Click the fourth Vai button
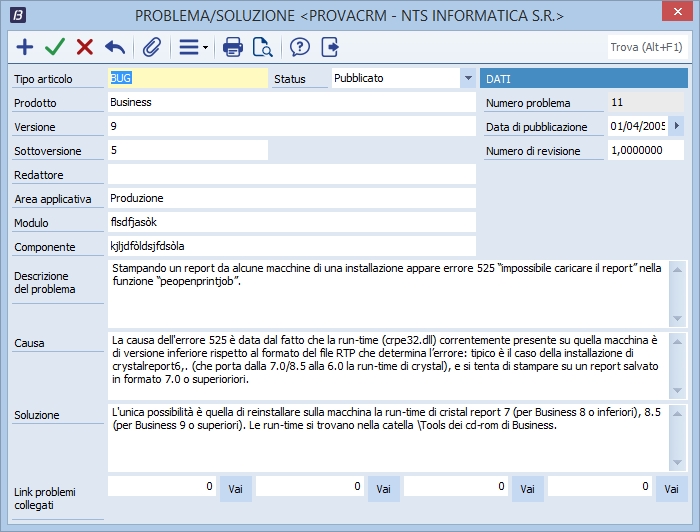The image size is (700, 532). click(x=671, y=489)
